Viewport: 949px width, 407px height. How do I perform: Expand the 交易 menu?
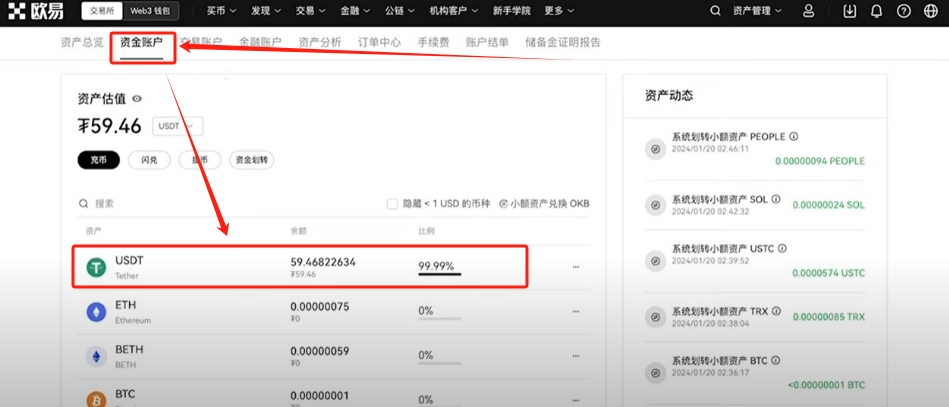tap(311, 11)
